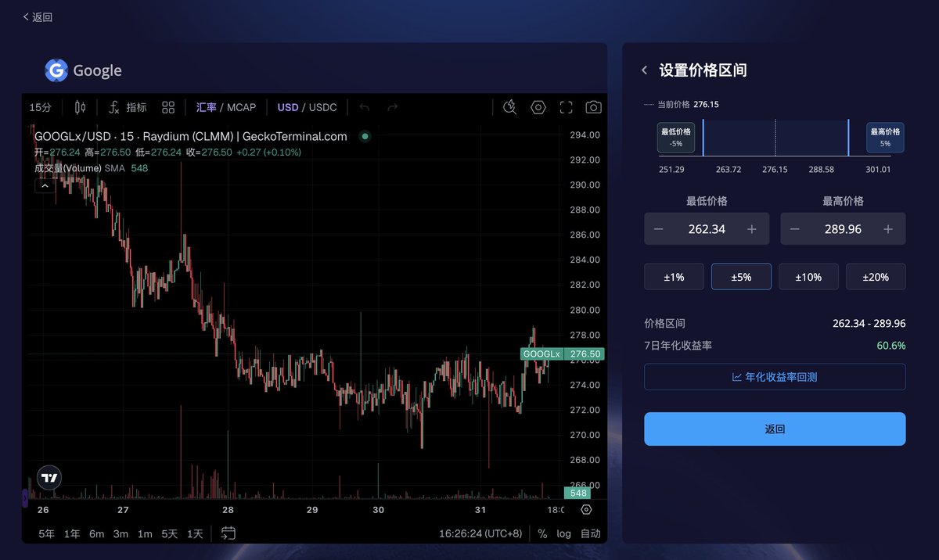Toggle 自动 auto scaling on the price axis
The height and width of the screenshot is (560, 939).
[x=591, y=533]
